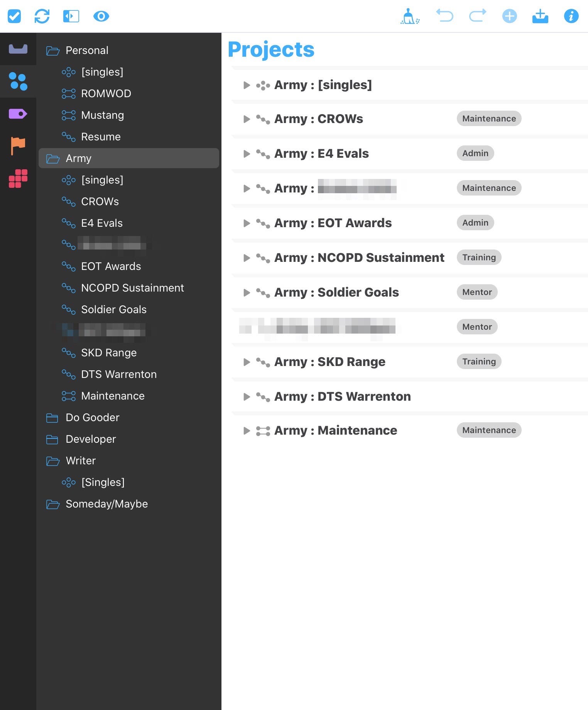Click Maintenance tag on Army : Maintenance row
This screenshot has height=710, width=588.
pyautogui.click(x=489, y=430)
